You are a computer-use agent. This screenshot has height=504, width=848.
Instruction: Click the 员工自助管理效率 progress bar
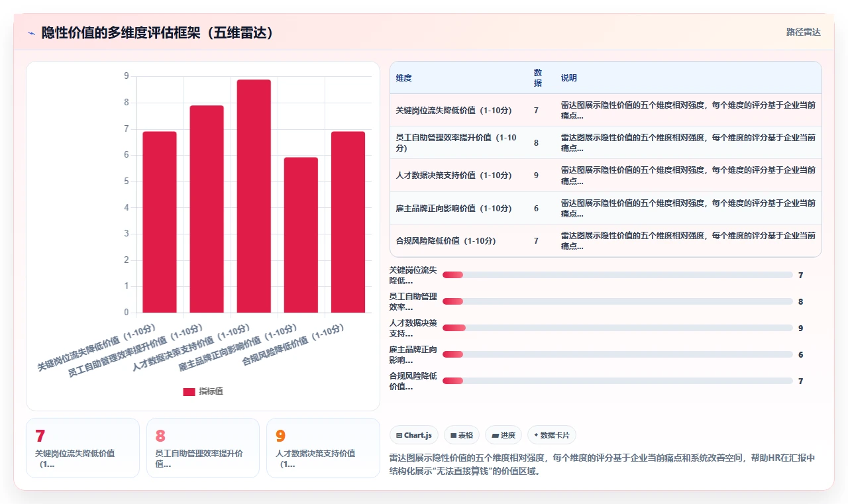coord(617,301)
